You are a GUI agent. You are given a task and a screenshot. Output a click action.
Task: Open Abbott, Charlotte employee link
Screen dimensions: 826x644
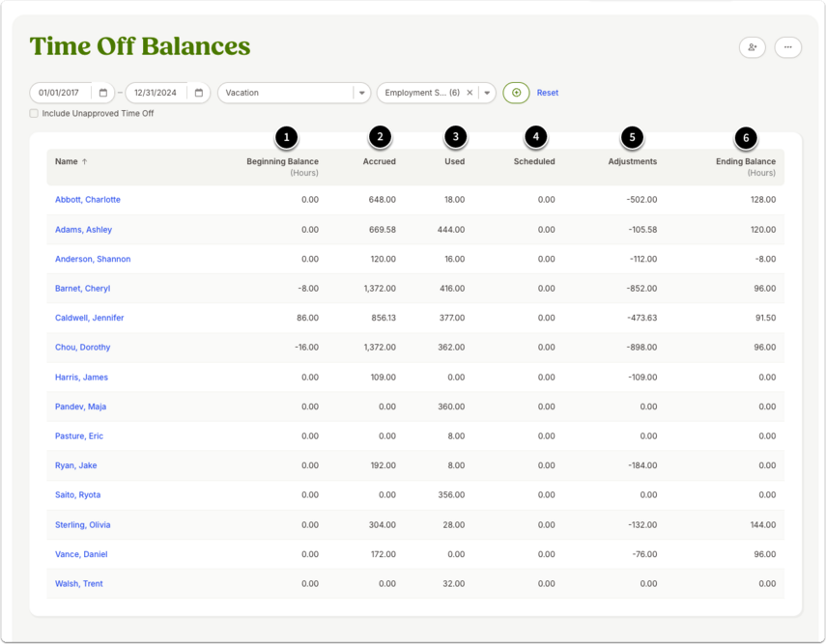[x=88, y=200]
